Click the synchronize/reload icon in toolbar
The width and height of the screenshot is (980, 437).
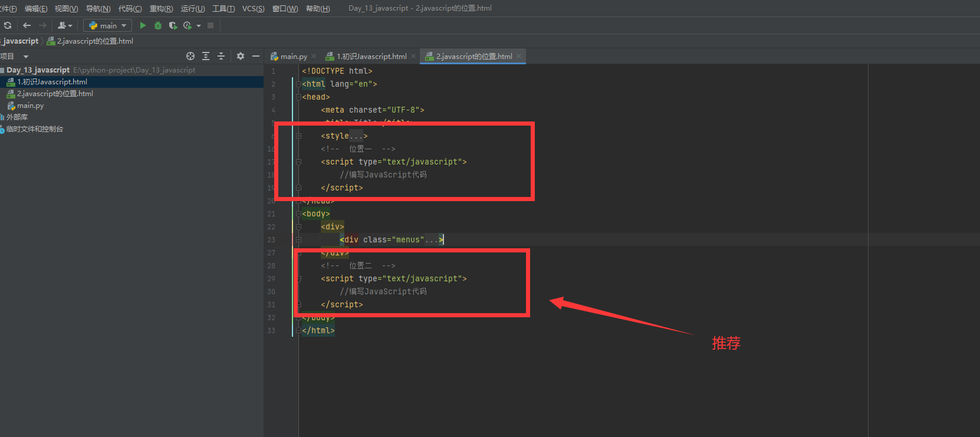[x=8, y=25]
